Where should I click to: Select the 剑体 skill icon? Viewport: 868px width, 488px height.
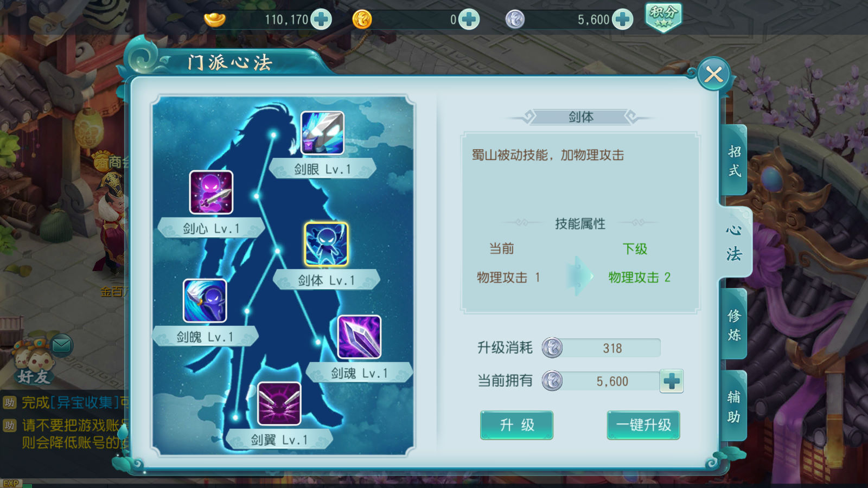click(326, 244)
